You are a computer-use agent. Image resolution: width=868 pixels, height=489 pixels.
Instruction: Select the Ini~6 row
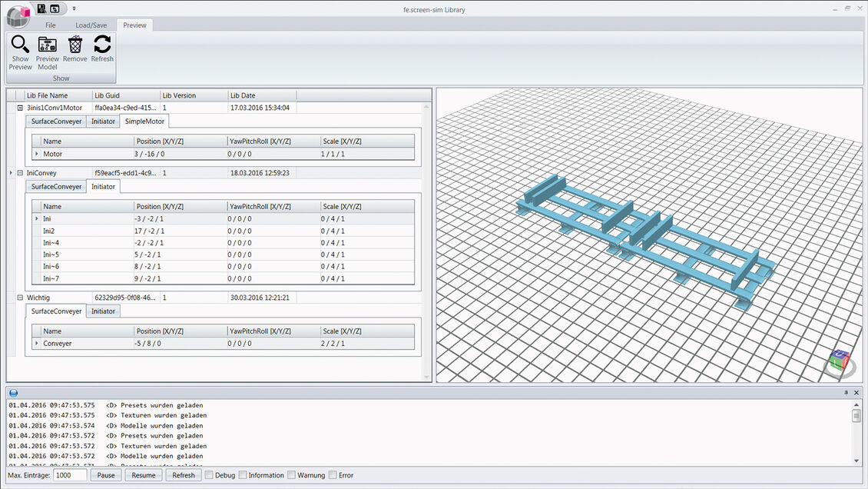pos(223,266)
